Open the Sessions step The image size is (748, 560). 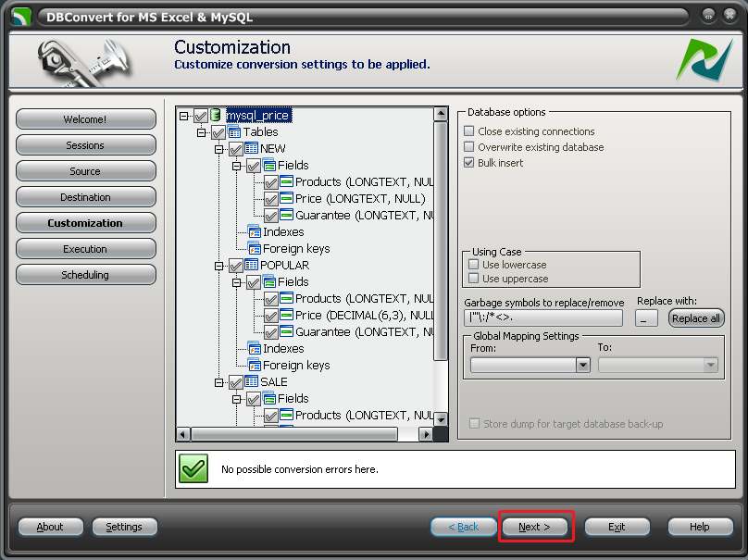coord(85,145)
